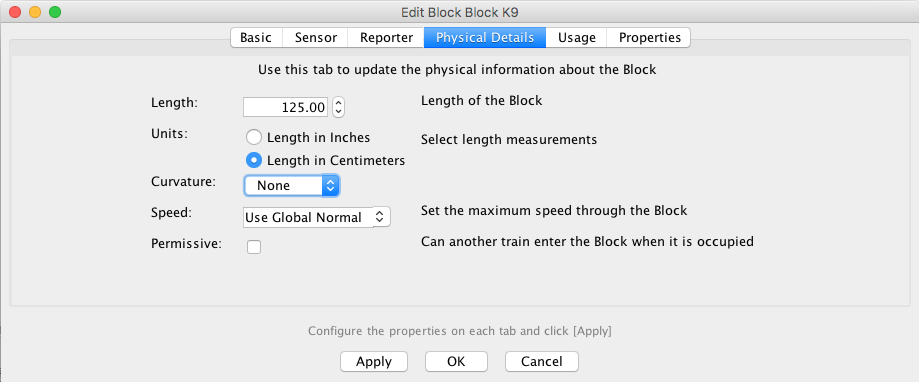Open the Properties tab

(649, 37)
